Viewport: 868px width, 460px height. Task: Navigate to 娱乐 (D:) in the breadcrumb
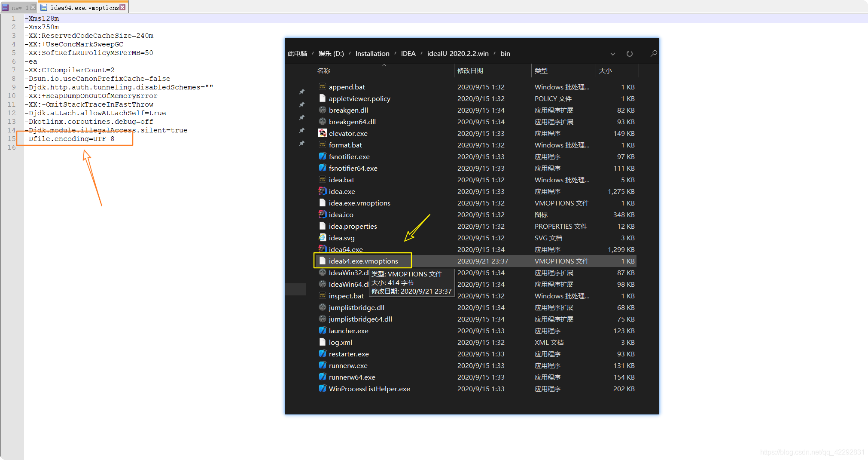331,54
